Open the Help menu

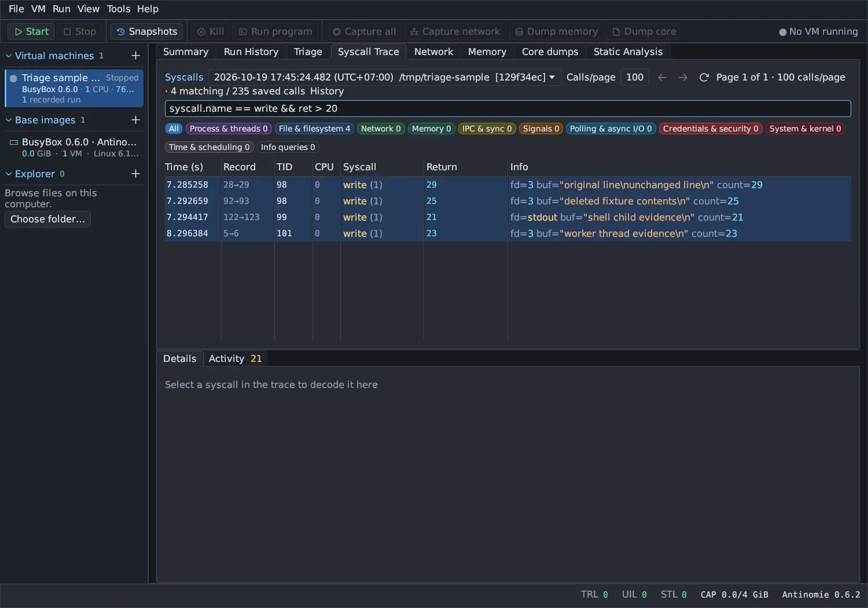[x=148, y=9]
